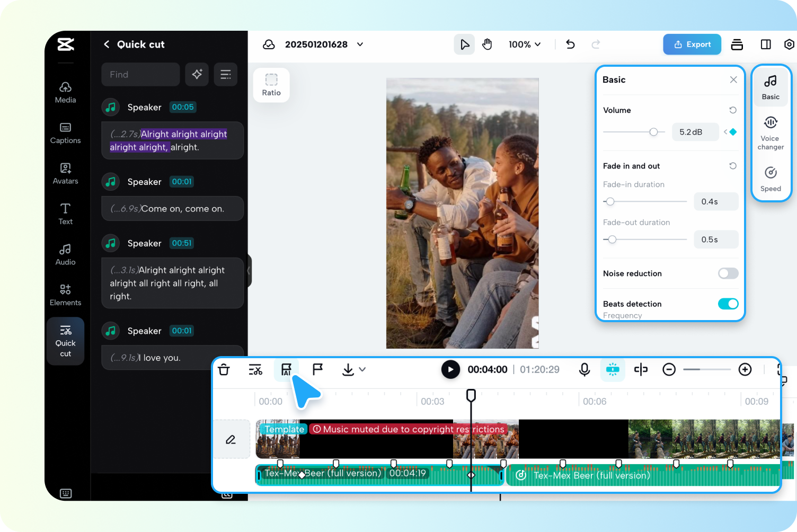Screen dimensions: 797x532
Task: Split the clip at the playhead
Action: coord(641,369)
